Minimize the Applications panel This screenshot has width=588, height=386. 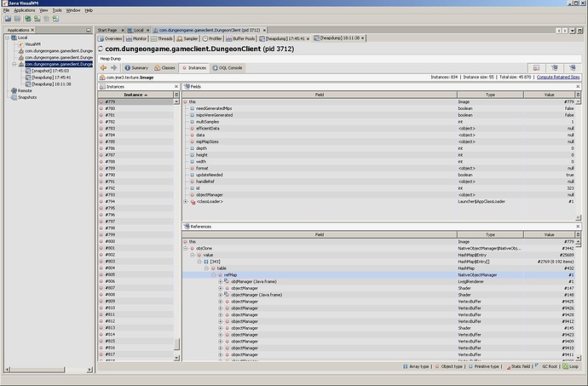(89, 30)
